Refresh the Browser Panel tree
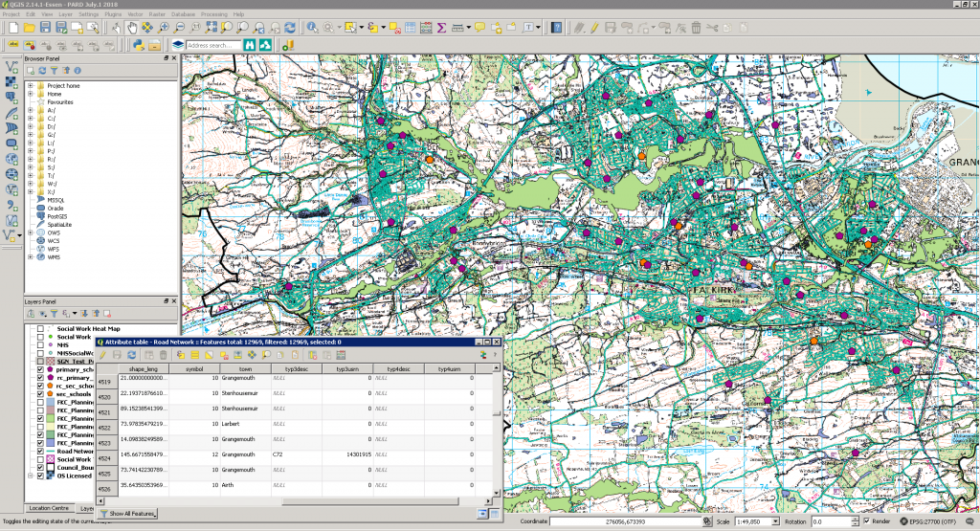Image resolution: width=980 pixels, height=531 pixels. [x=42, y=71]
